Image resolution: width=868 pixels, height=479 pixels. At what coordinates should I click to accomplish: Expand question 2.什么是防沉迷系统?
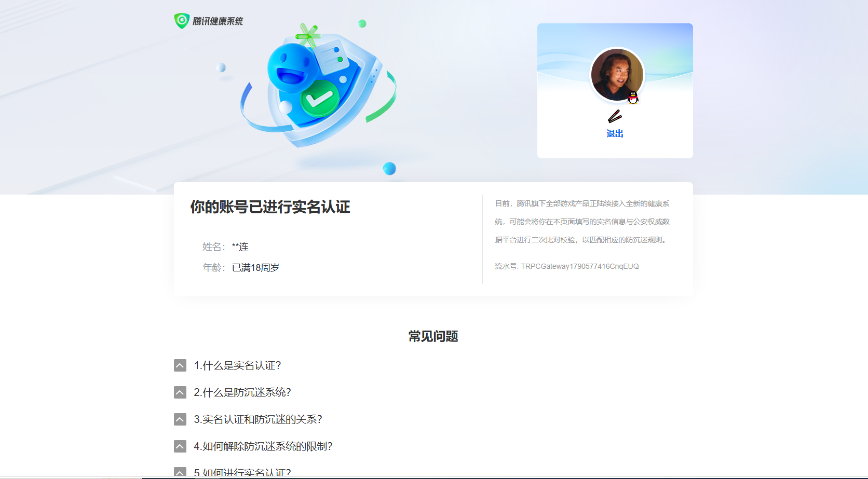(242, 392)
